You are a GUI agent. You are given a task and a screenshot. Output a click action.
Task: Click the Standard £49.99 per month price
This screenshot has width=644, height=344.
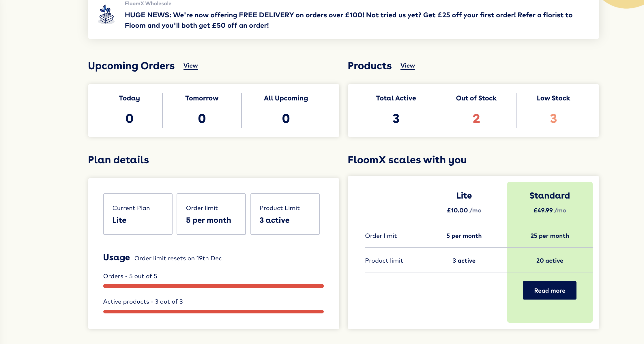coord(550,210)
